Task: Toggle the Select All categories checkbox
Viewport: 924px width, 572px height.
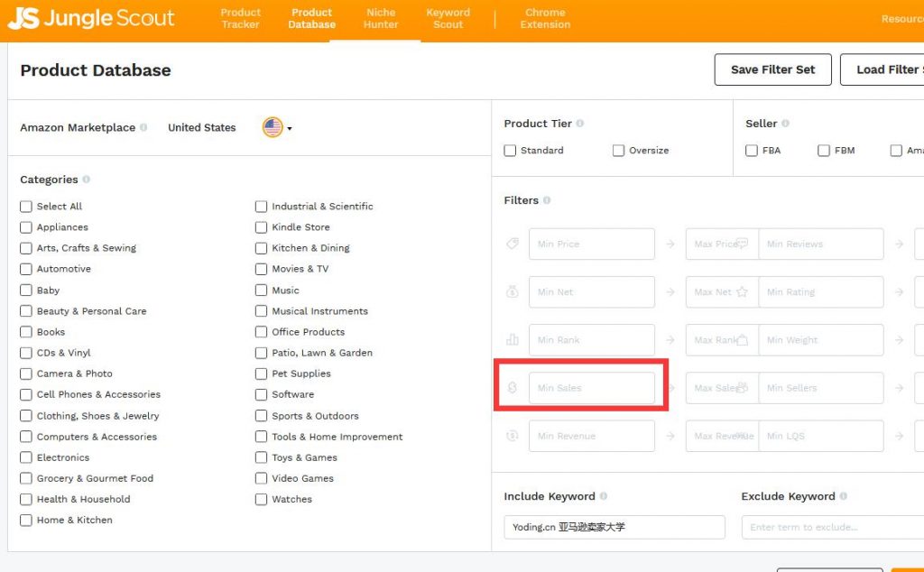Action: (26, 207)
